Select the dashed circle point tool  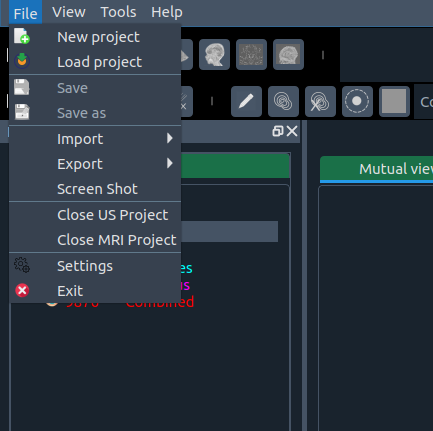(357, 101)
